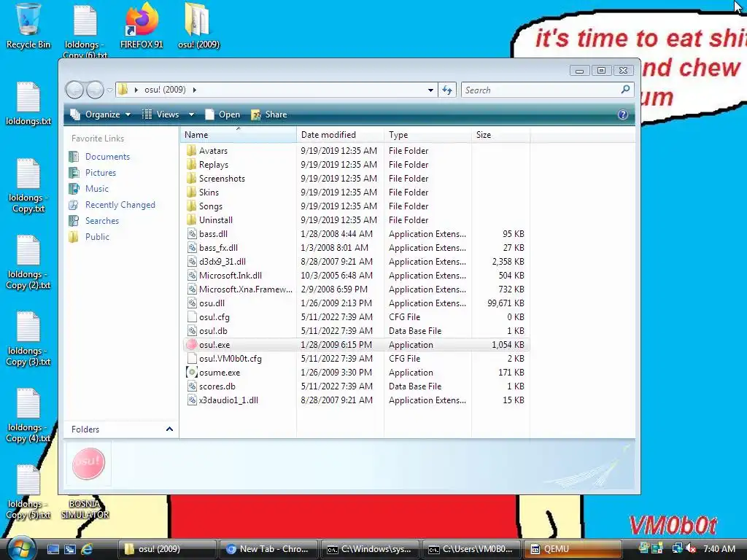Select the osu!.cfg file
747x560 pixels.
click(356, 316)
